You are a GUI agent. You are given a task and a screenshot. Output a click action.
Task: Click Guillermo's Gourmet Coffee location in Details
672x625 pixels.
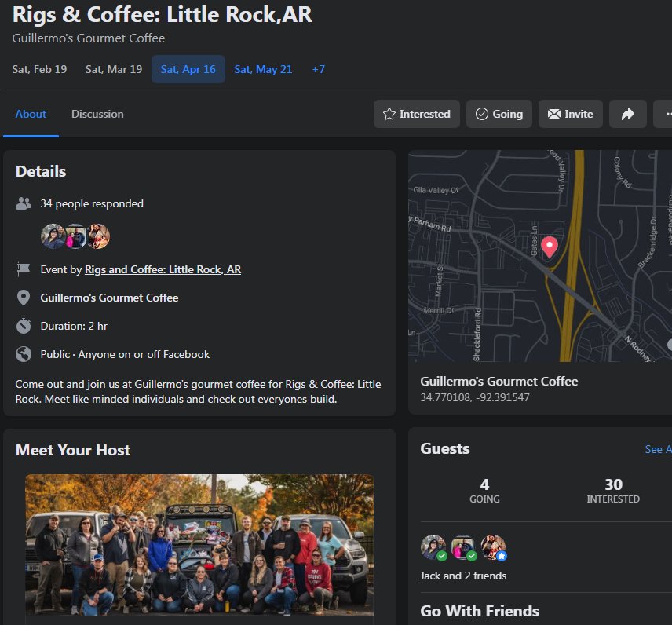coord(109,298)
